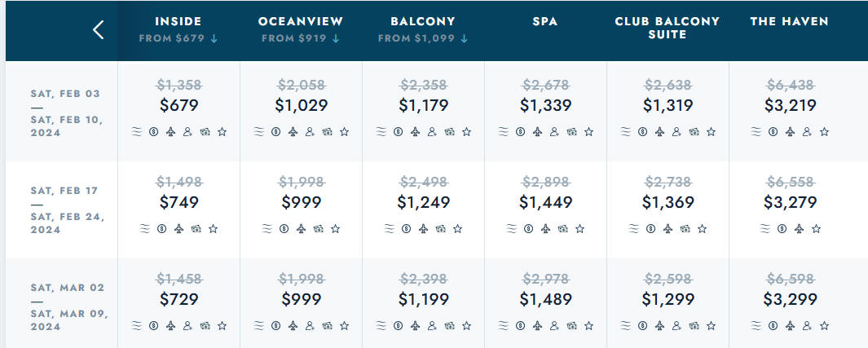The width and height of the screenshot is (868, 348).
Task: Sort by Inside FROM $679 arrow
Action: point(214,39)
